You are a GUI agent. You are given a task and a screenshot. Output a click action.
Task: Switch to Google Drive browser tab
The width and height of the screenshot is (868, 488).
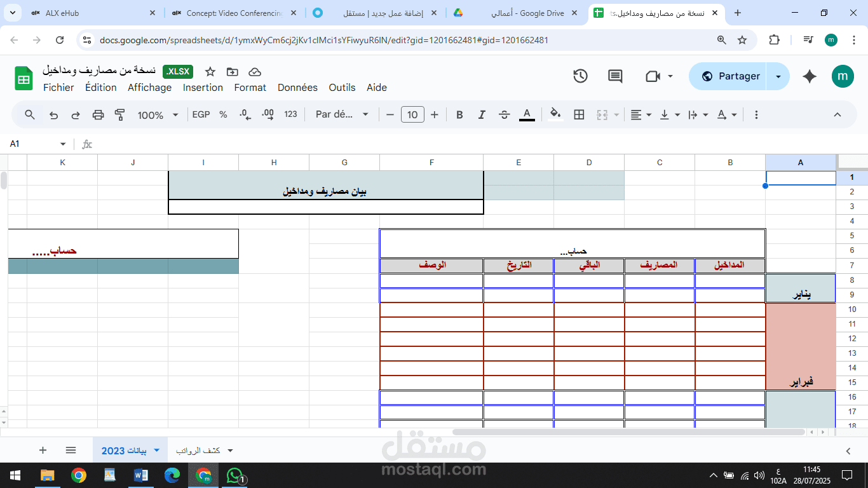[x=515, y=13]
